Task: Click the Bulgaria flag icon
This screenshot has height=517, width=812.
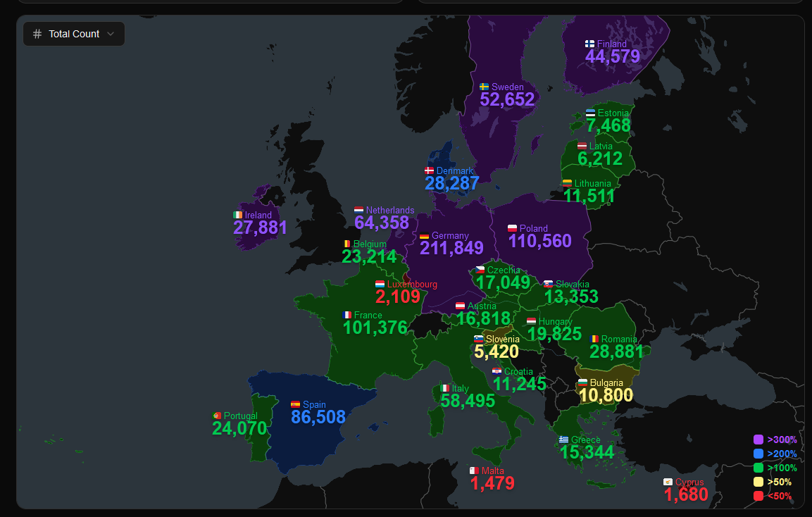Action: (x=582, y=383)
